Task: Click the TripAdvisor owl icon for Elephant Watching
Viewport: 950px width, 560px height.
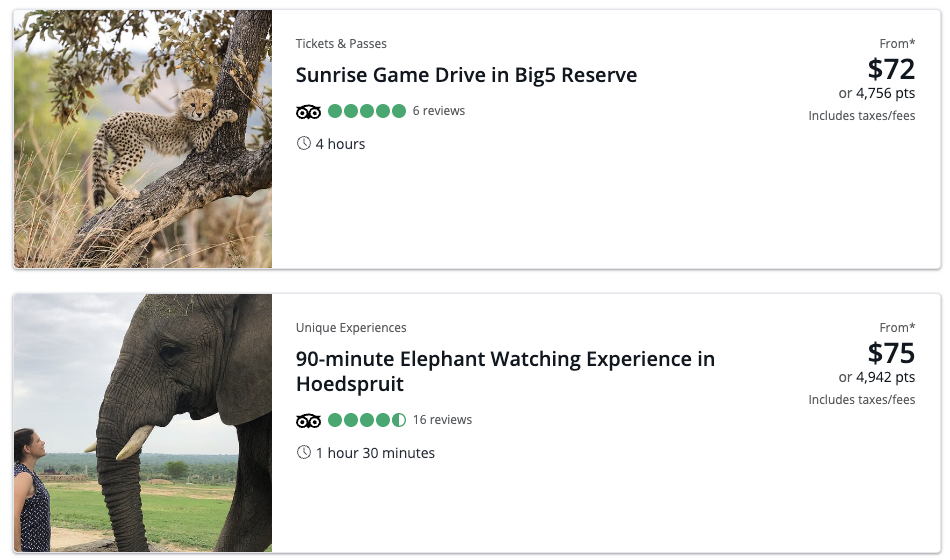Action: 308,420
